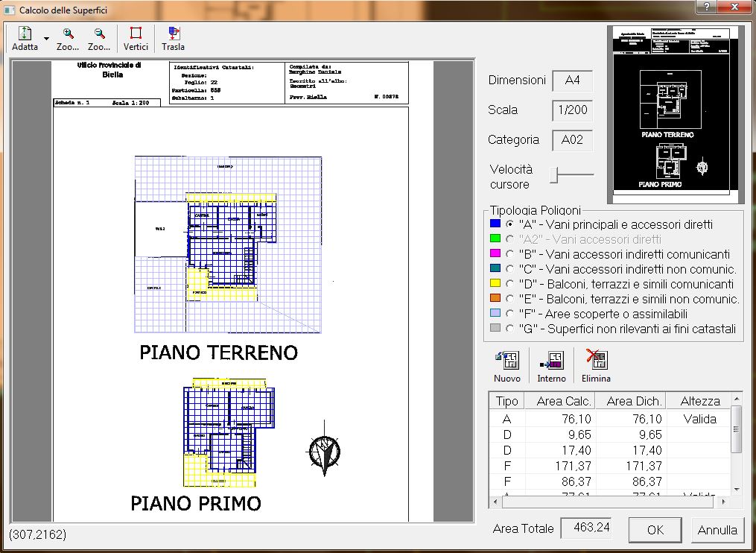Select type "F" Aree scoperte o assimilabili
The height and width of the screenshot is (553, 756).
[510, 314]
